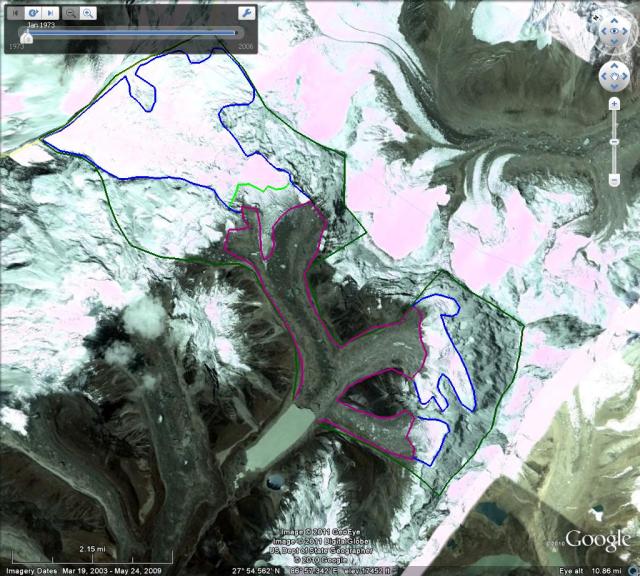Step to the next historical image
Image resolution: width=640 pixels, height=576 pixels.
pos(49,14)
